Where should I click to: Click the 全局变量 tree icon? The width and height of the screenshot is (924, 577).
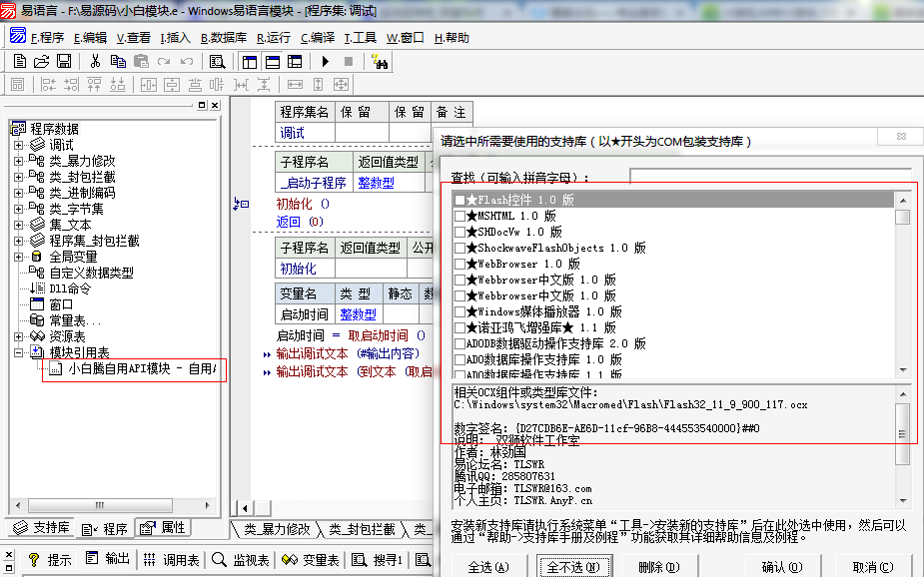click(x=37, y=257)
